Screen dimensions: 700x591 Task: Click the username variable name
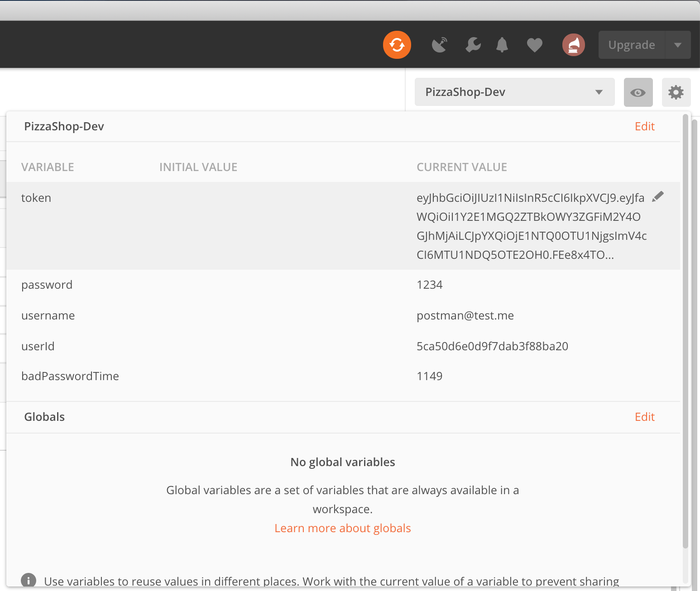point(48,315)
